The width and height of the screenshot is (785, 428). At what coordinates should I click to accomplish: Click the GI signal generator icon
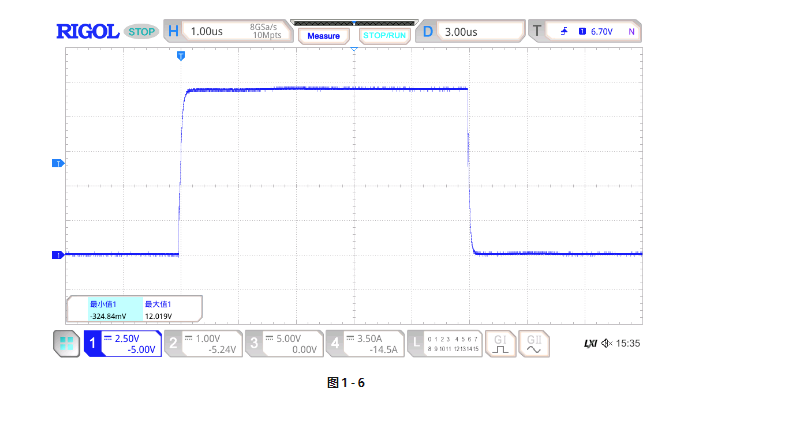(x=500, y=344)
